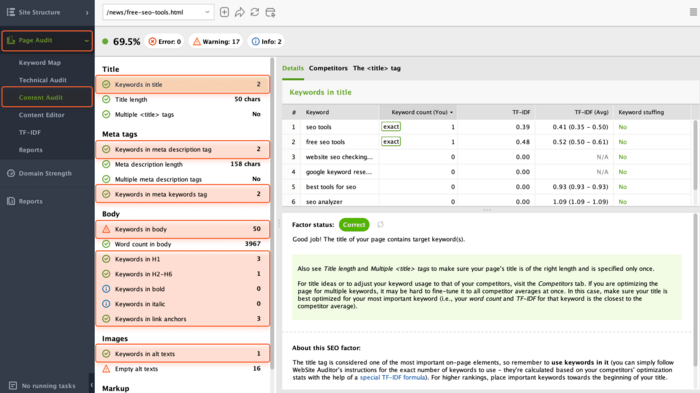Select Keywords in meta keywords tag
Image resolution: width=700 pixels, height=393 pixels.
pyautogui.click(x=183, y=194)
